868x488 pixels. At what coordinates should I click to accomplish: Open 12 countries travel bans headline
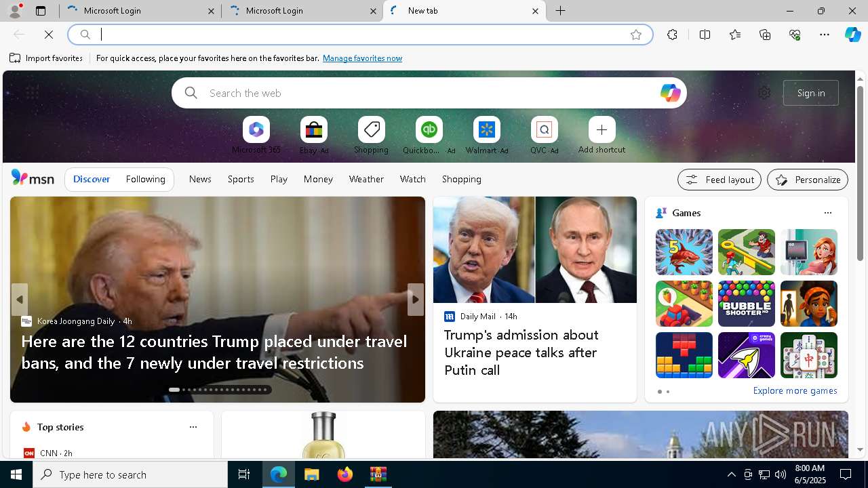point(214,352)
